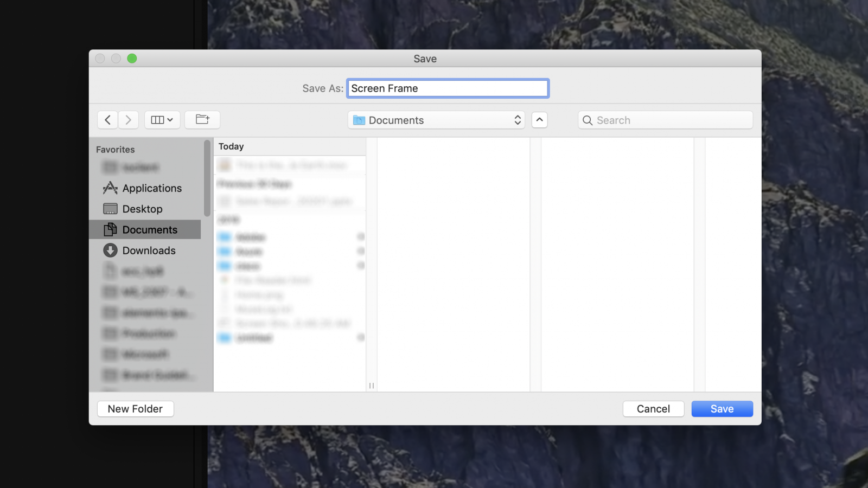Viewport: 868px width, 488px height.
Task: Select the first file under Today
Action: pos(290,165)
